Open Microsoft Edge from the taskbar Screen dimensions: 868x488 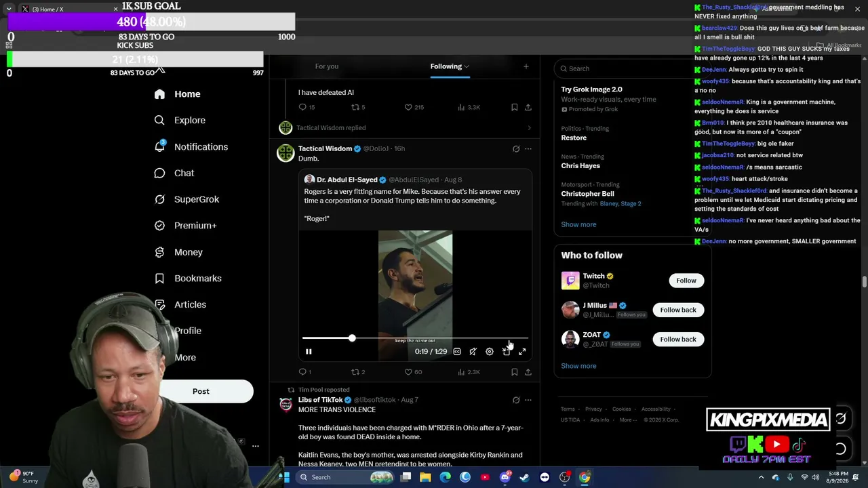[445, 477]
